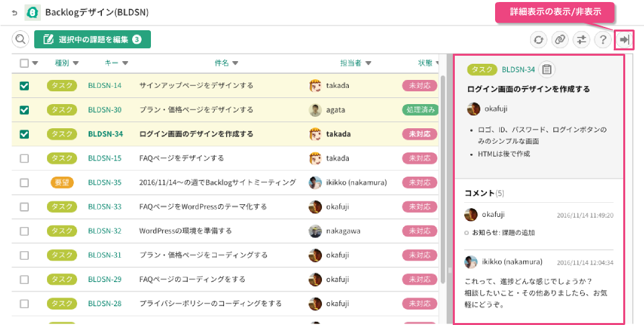
Task: Click comment timestamp 2016/11/14 12:04:34
Action: pos(585,263)
